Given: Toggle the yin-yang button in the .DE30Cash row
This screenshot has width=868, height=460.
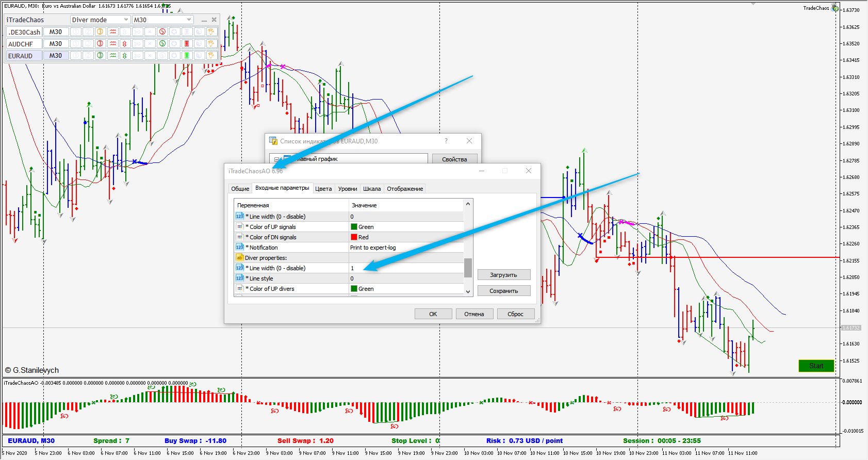Looking at the screenshot, I should coord(199,31).
